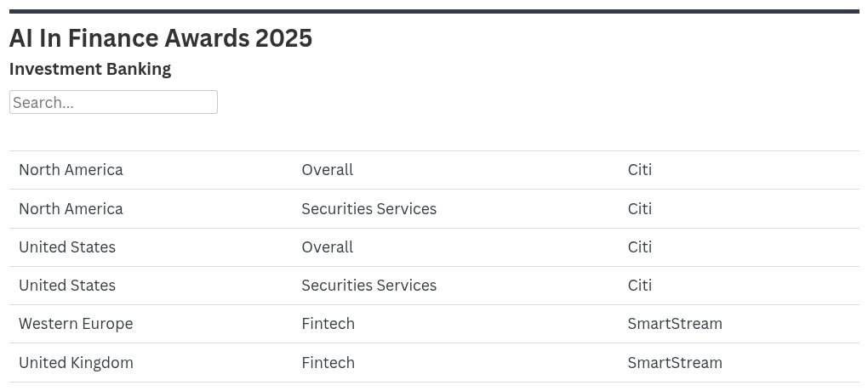Click the Investment Banking subheading
Image resolution: width=868 pixels, height=391 pixels.
tap(90, 69)
